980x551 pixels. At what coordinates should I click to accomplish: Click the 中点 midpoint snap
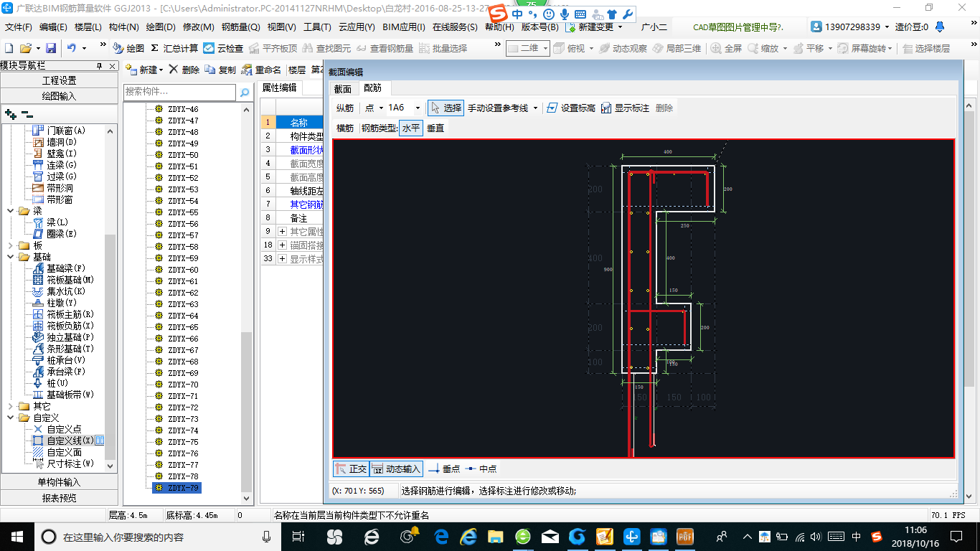coord(481,468)
